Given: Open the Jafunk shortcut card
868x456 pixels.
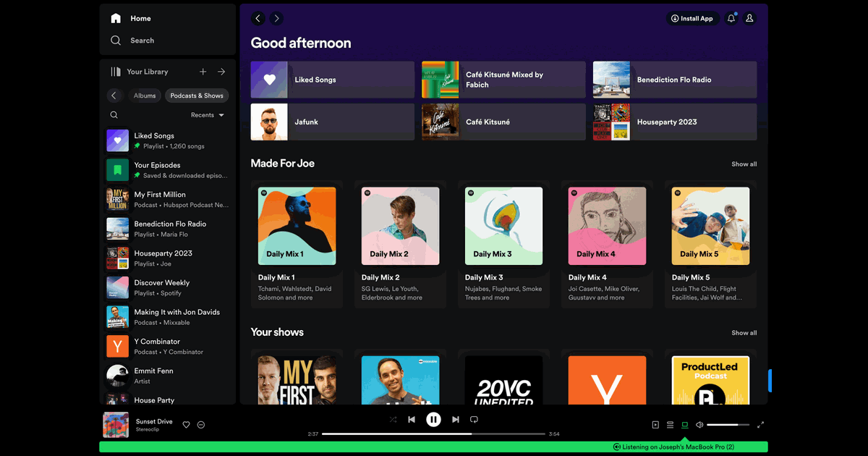Looking at the screenshot, I should click(x=333, y=122).
